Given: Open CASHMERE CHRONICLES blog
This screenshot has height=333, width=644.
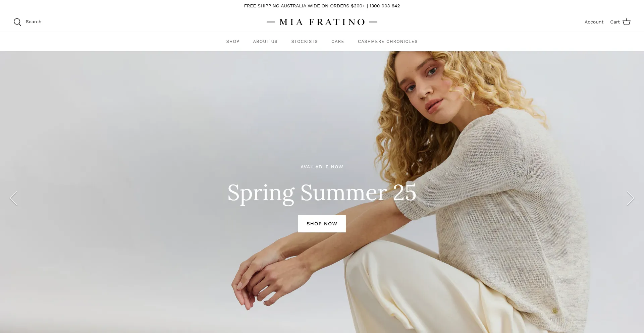Looking at the screenshot, I should [388, 42].
